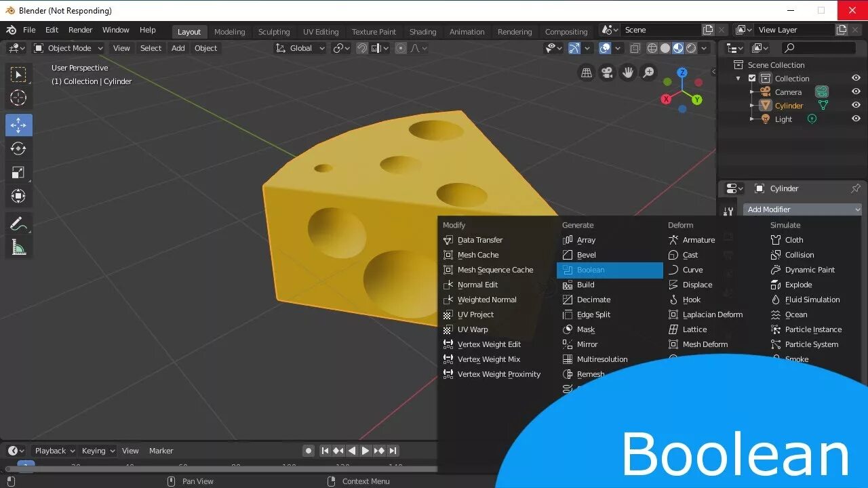Choose the Boolean modifier
The height and width of the screenshot is (488, 868).
pyautogui.click(x=610, y=270)
